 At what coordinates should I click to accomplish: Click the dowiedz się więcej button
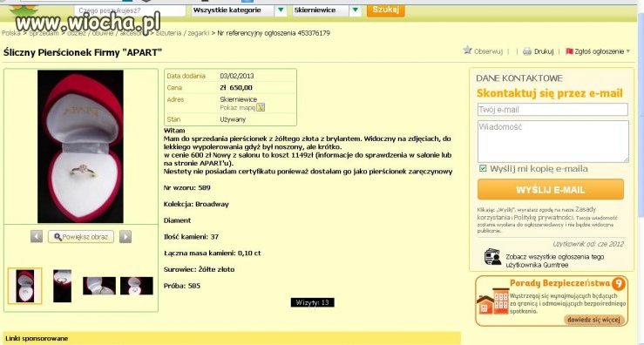594,319
